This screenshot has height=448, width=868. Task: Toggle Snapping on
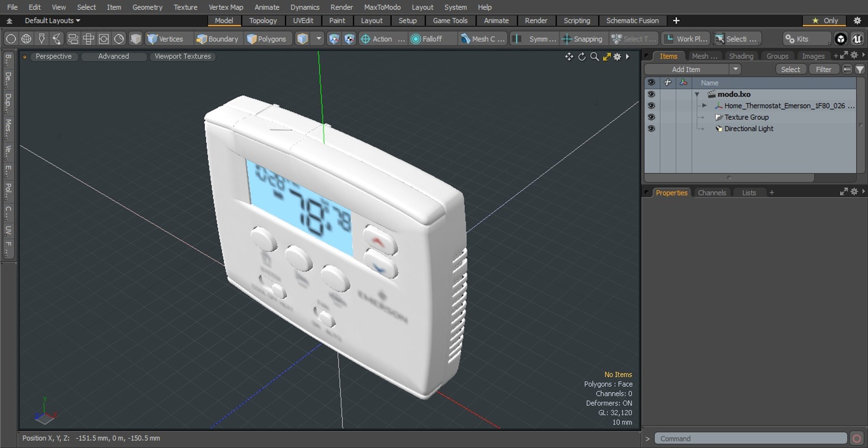click(583, 39)
